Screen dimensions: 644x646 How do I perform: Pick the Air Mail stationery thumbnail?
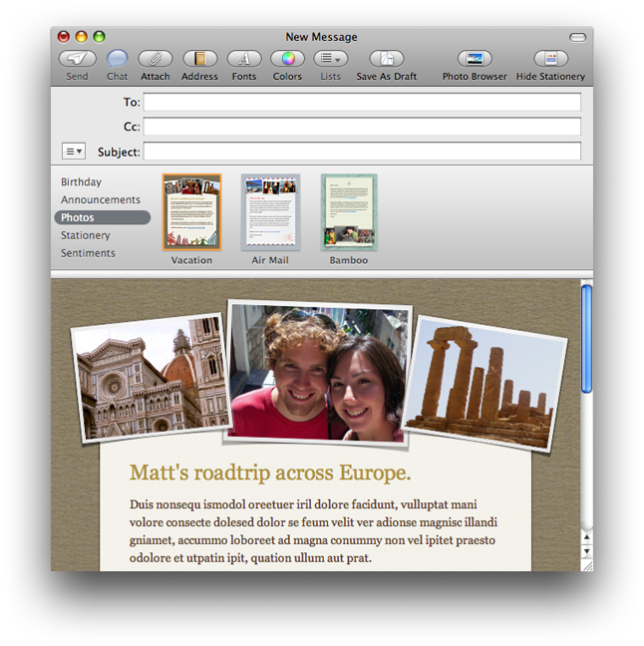[270, 212]
